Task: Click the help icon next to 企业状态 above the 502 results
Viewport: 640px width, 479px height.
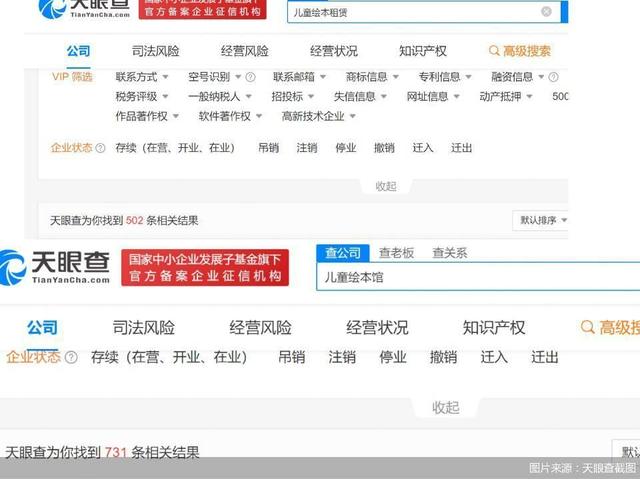Action: [100, 148]
